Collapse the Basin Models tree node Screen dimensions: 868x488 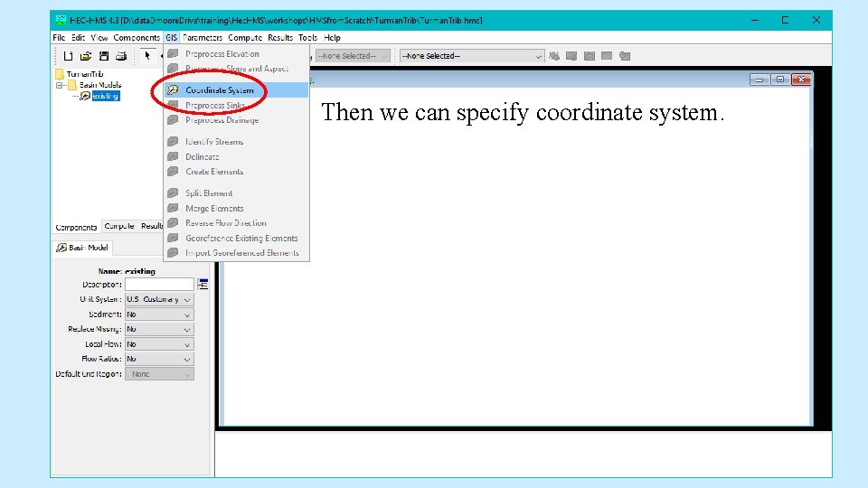tap(59, 85)
